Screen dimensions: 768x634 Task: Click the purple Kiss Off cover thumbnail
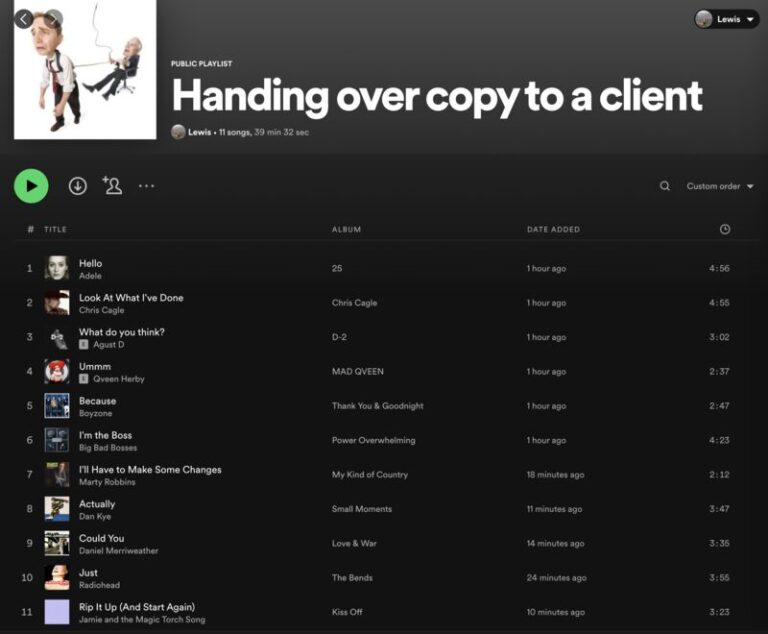click(57, 612)
